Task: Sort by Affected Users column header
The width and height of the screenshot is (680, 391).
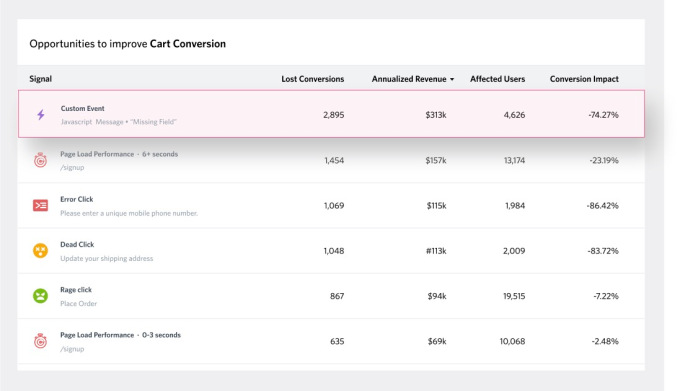Action: (x=497, y=79)
